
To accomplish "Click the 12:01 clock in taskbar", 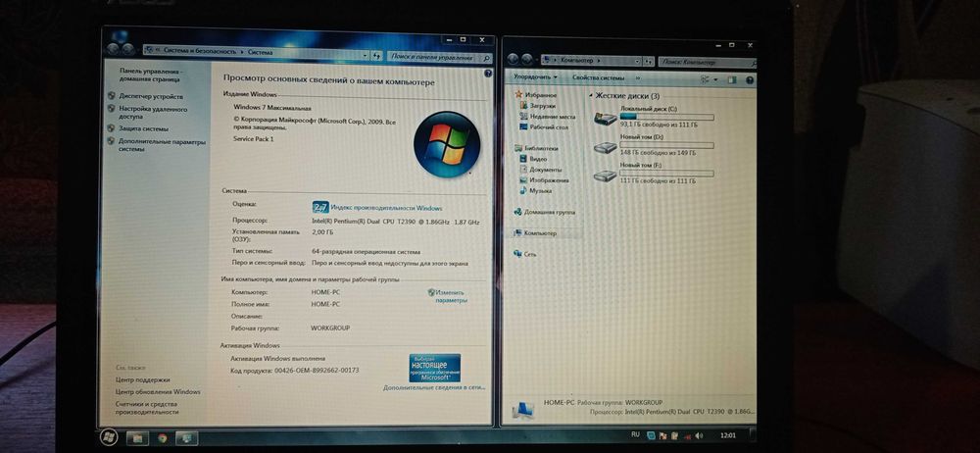I will [727, 434].
